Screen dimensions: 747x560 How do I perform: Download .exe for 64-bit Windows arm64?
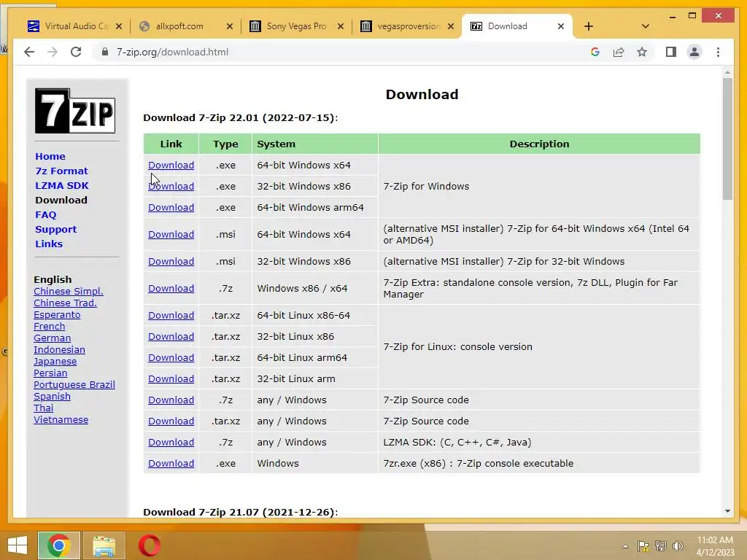(171, 208)
